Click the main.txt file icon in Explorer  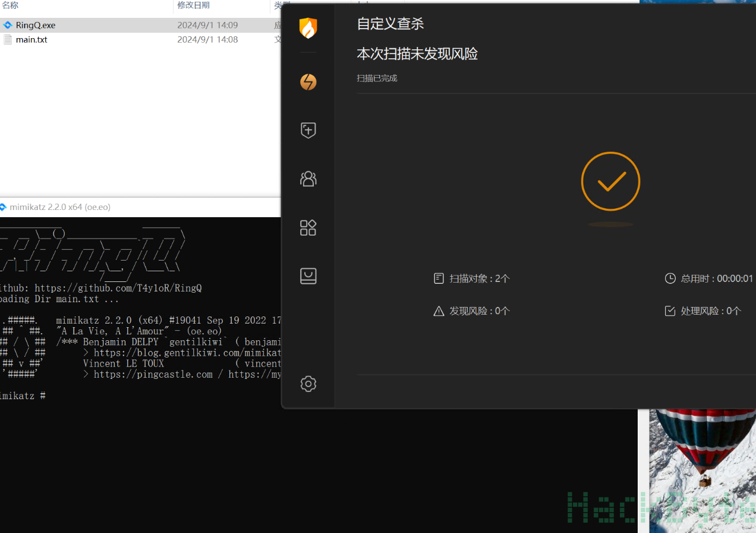click(x=8, y=40)
